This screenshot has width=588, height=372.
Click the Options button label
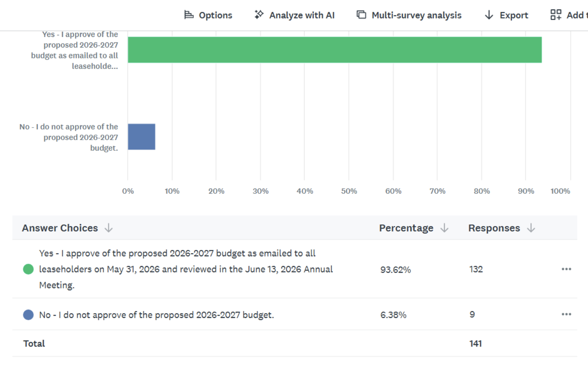(x=215, y=15)
